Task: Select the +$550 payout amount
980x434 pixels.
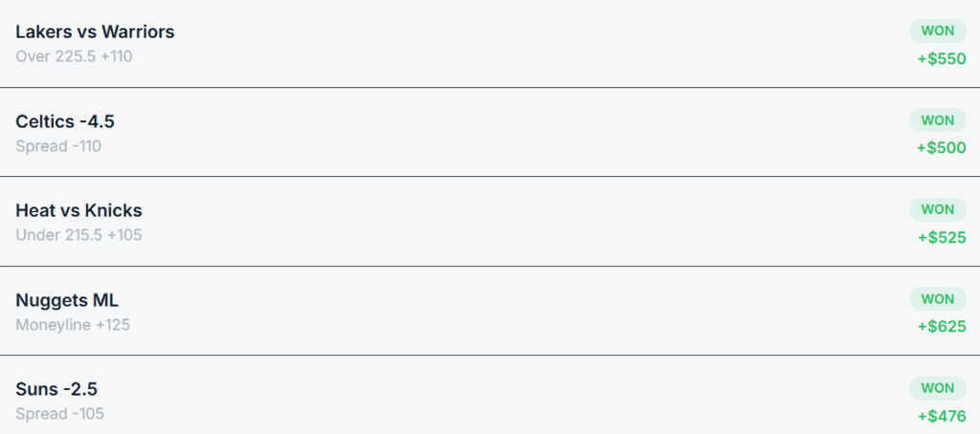Action: (x=941, y=58)
